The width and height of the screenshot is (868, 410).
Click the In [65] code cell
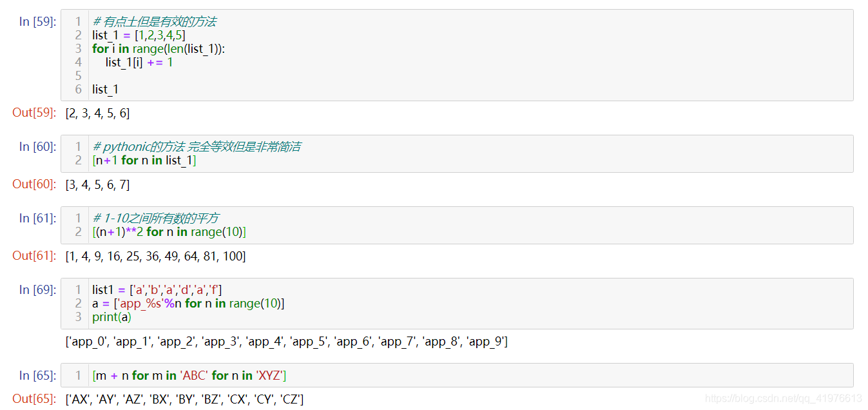457,375
